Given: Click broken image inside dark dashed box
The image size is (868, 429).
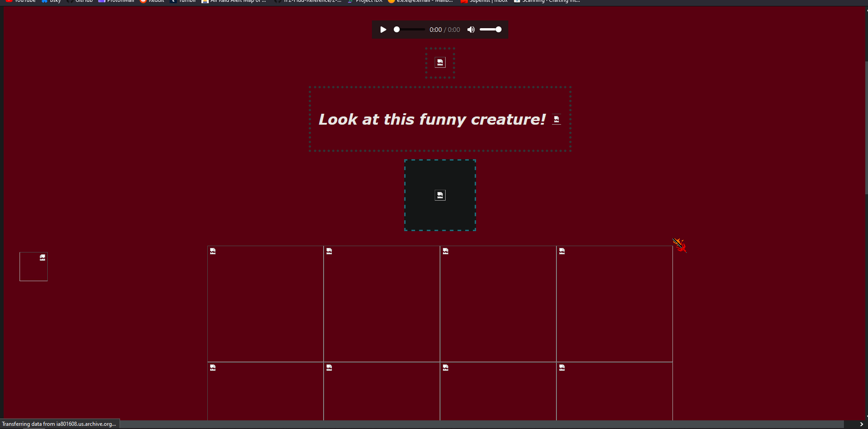Looking at the screenshot, I should tap(440, 195).
